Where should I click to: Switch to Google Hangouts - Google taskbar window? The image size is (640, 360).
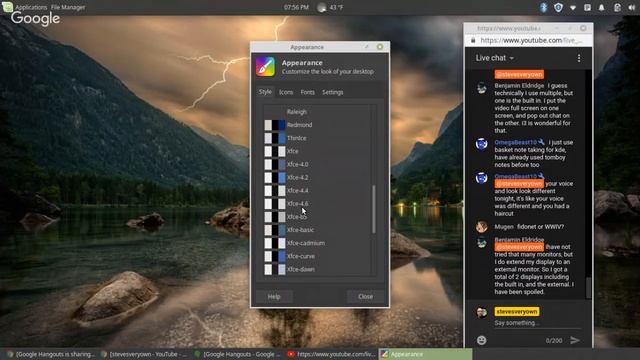click(238, 354)
